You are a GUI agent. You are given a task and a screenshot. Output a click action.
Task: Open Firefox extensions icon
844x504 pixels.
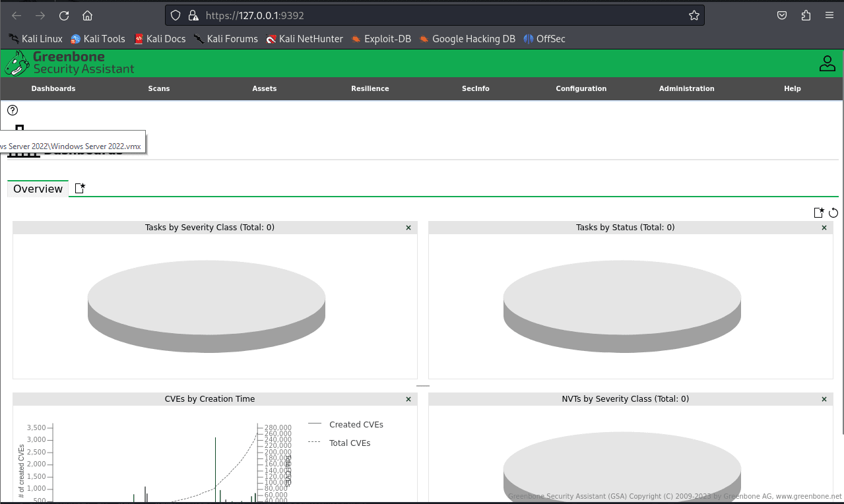click(x=806, y=15)
